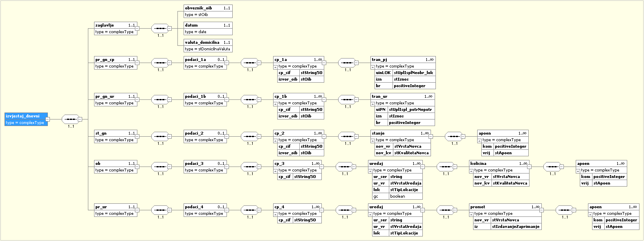
Task: Collapse the zaglavlje element's children
Action: coord(137,29)
